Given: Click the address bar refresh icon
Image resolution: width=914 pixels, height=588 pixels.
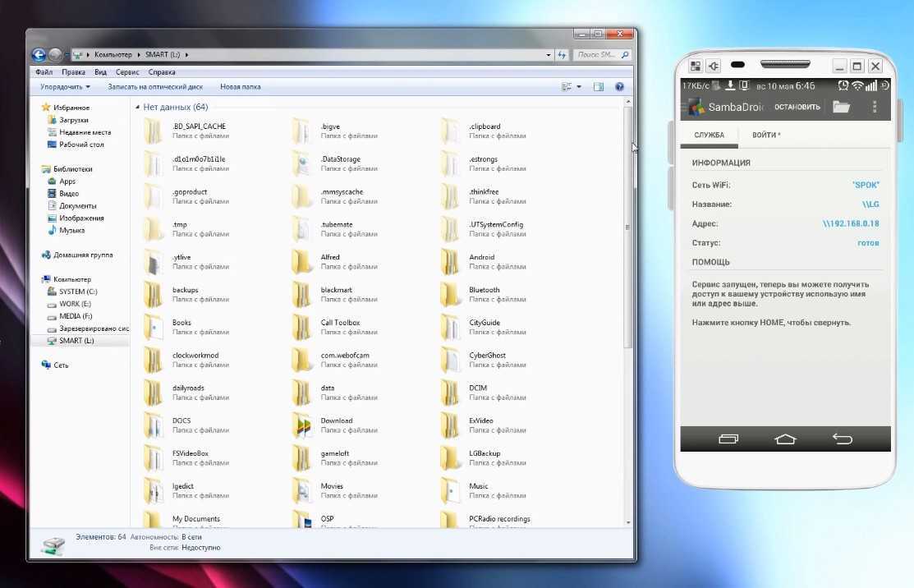Looking at the screenshot, I should pyautogui.click(x=562, y=55).
